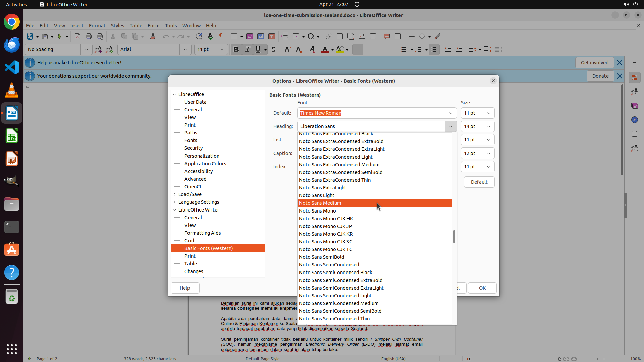Select Formatting Aids in options tree

202,233
